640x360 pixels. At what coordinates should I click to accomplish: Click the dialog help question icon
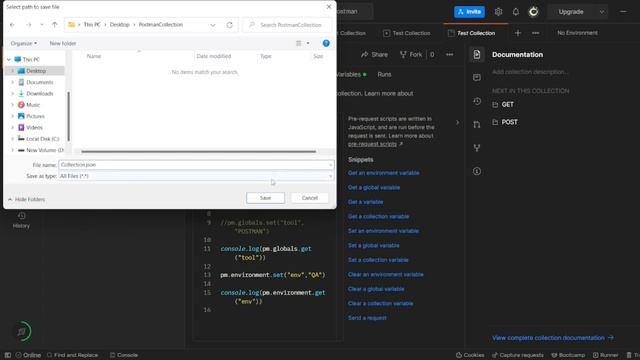point(326,43)
